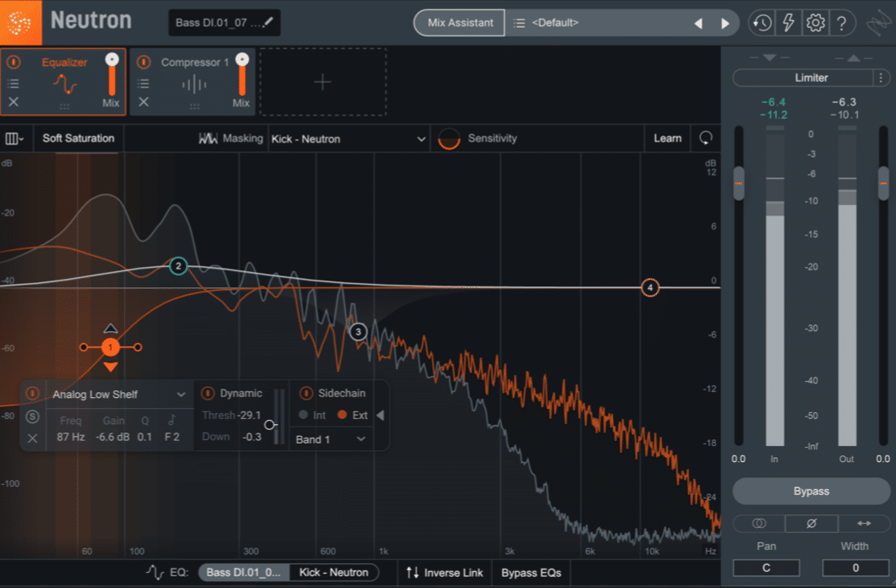
Task: Go to next preset arrow
Action: (x=725, y=24)
